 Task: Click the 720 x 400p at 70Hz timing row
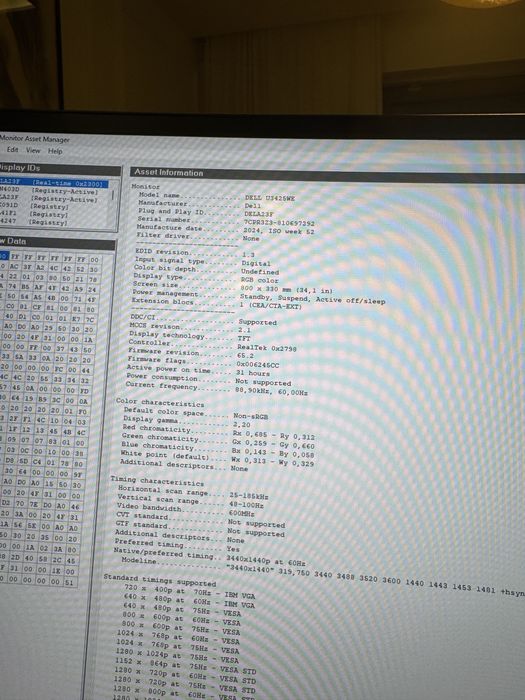(190, 593)
